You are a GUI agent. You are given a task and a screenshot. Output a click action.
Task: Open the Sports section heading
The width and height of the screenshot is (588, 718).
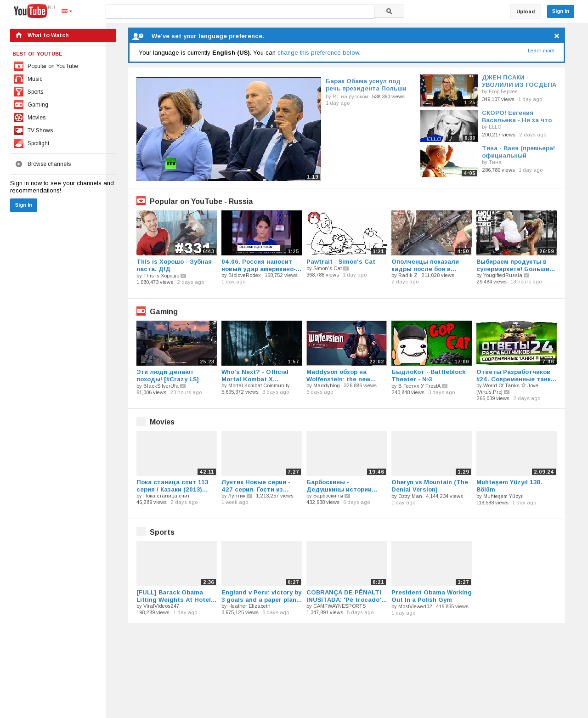click(x=162, y=532)
